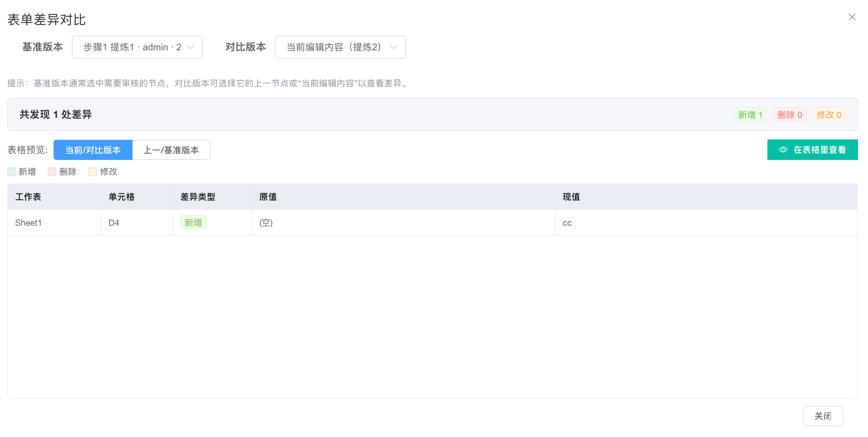Click the green 新增 legend swatch
Image resolution: width=868 pixels, height=437 pixels.
pos(11,172)
